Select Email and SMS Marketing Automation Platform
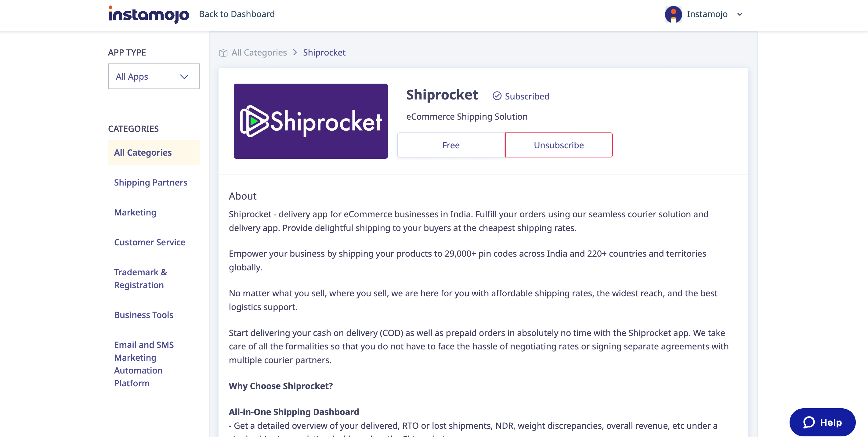The width and height of the screenshot is (868, 437). tap(144, 364)
